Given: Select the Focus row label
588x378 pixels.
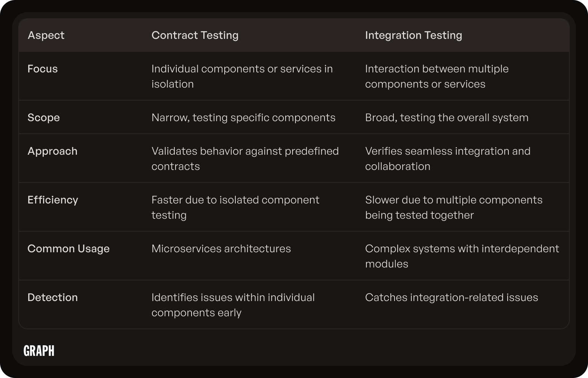Looking at the screenshot, I should (43, 69).
